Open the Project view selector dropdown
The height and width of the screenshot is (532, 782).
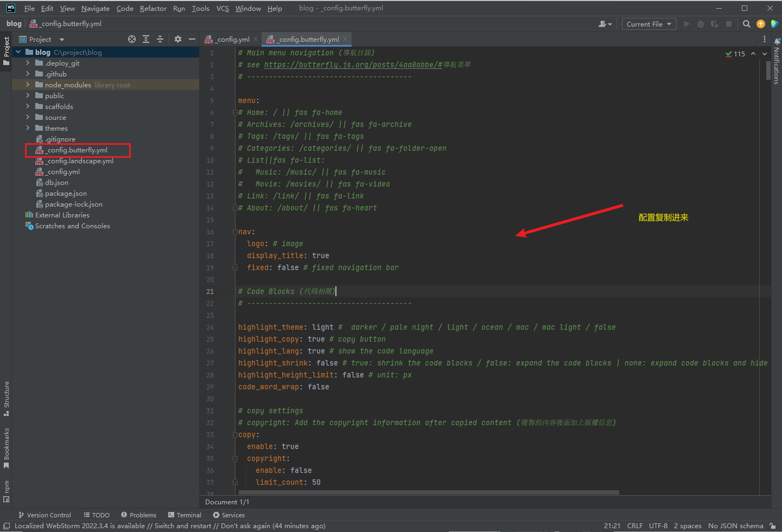click(42, 39)
